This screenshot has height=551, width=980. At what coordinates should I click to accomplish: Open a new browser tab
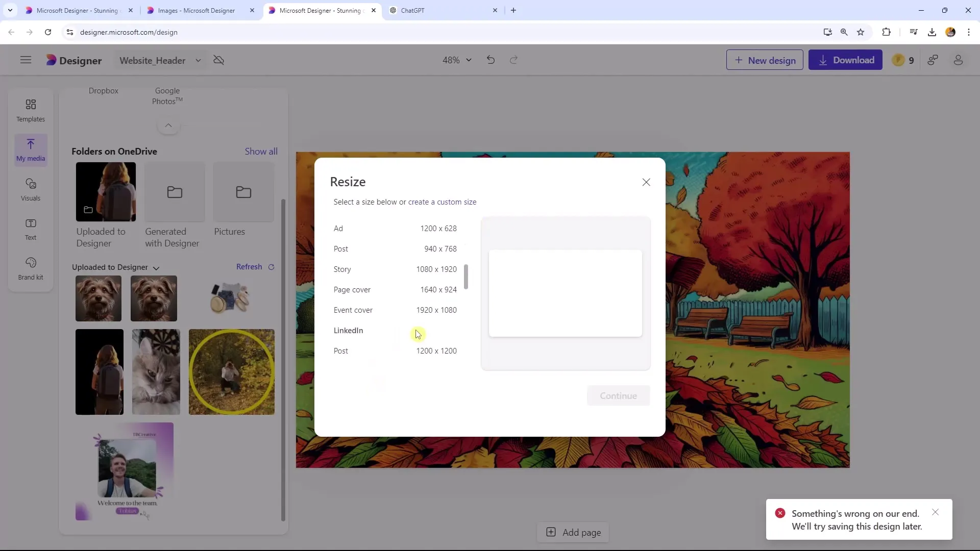513,10
